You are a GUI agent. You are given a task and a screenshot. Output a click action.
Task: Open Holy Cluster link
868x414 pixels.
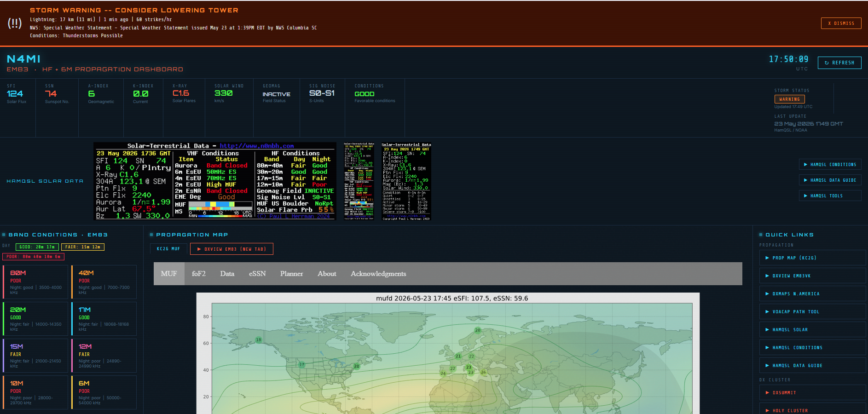point(812,409)
